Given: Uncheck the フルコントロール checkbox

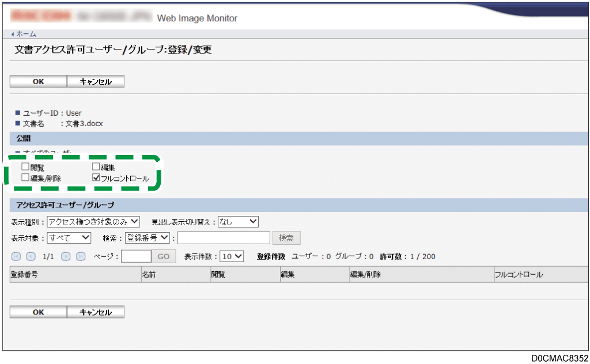Looking at the screenshot, I should tap(95, 178).
